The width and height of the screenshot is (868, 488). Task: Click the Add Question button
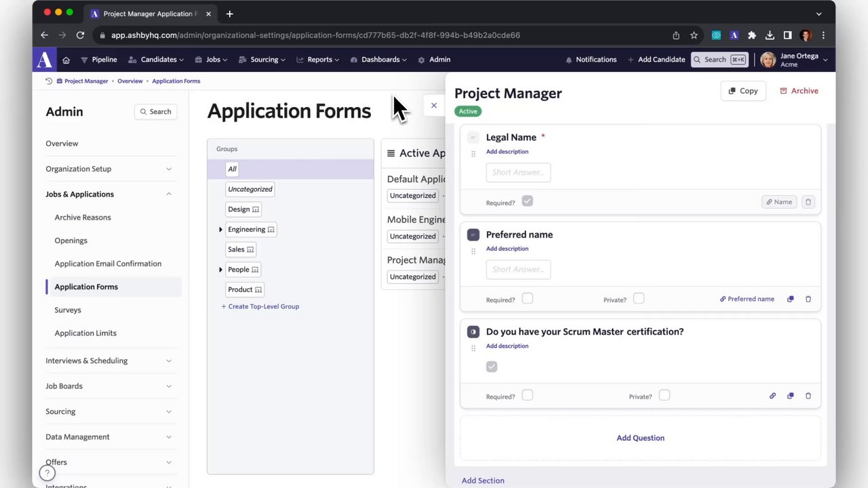[x=640, y=438]
